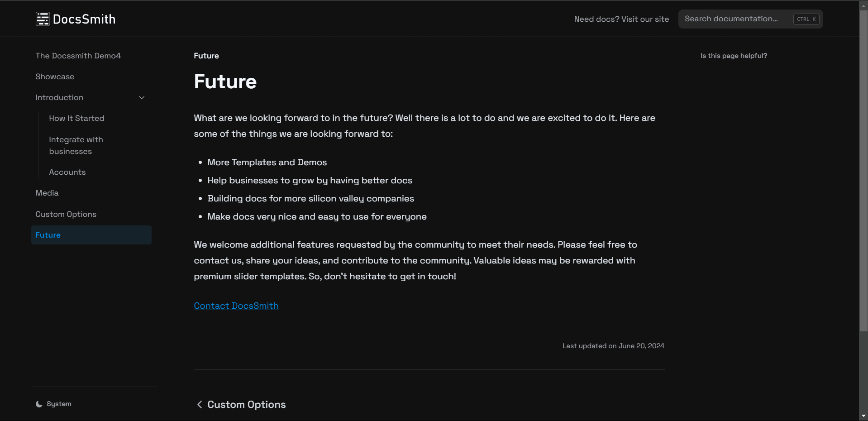This screenshot has height=421, width=868.
Task: Open the Showcase sidebar item
Action: (x=55, y=77)
